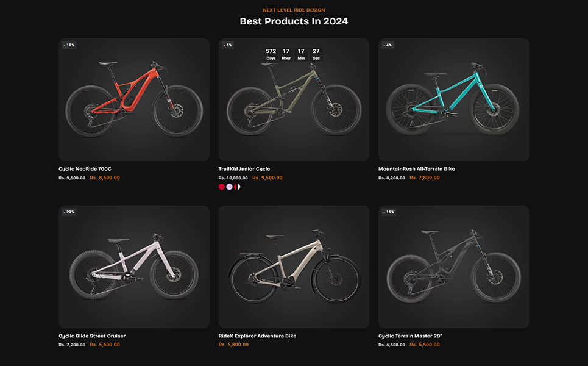Select the red color swatch for TrailKid

(x=222, y=187)
